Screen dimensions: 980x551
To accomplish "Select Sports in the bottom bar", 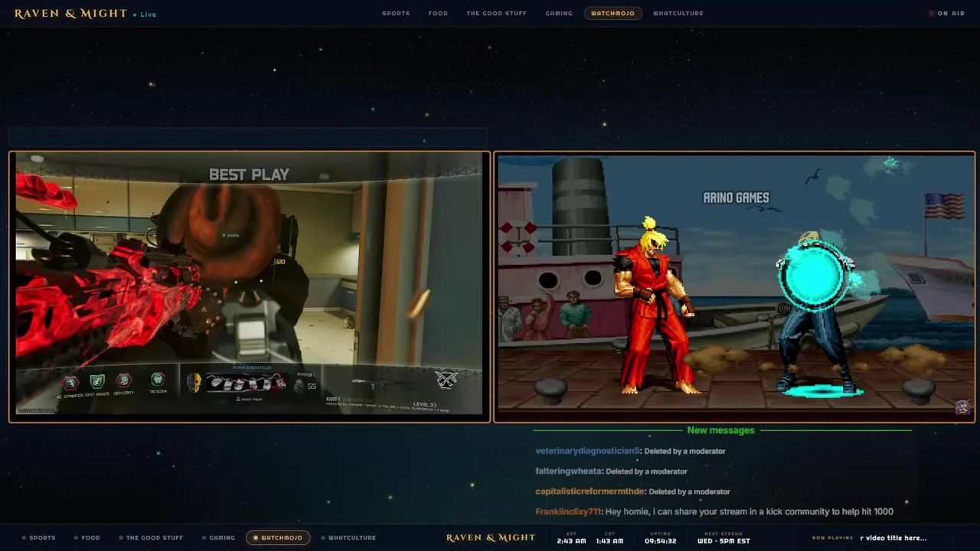I will [39, 537].
